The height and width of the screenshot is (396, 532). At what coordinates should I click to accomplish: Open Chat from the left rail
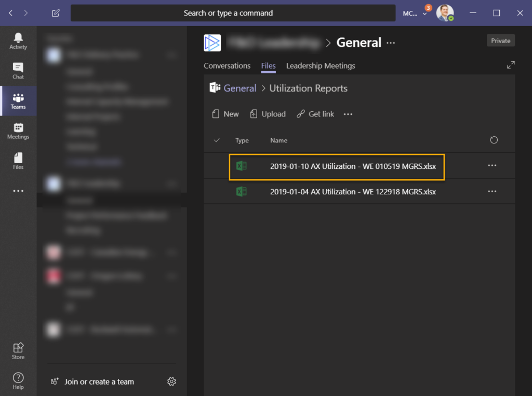[18, 71]
